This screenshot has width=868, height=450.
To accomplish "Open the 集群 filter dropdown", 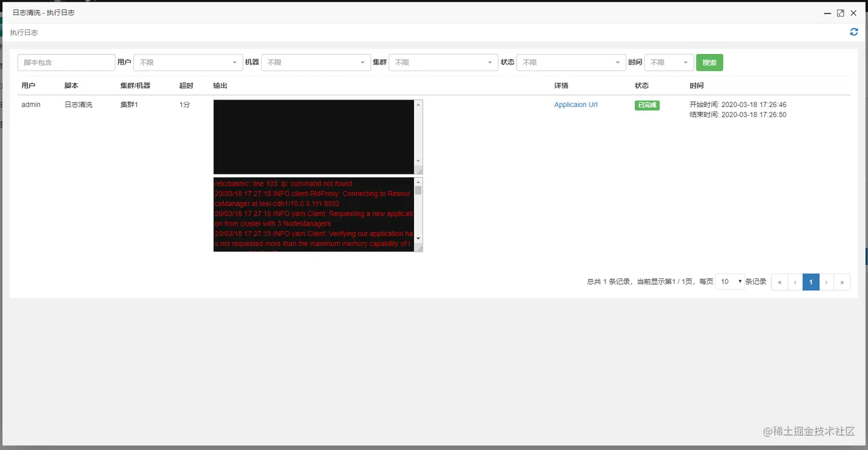I will click(x=443, y=63).
